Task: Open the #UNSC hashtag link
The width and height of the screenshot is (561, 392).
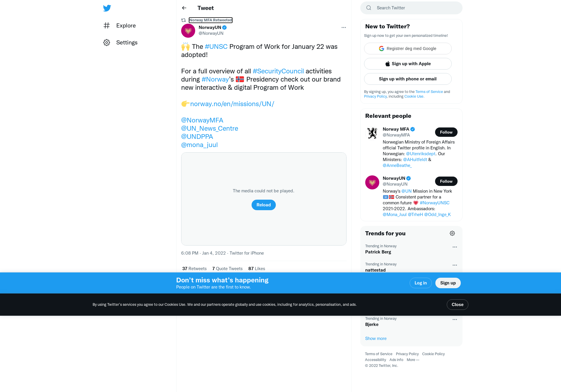Action: tap(216, 47)
